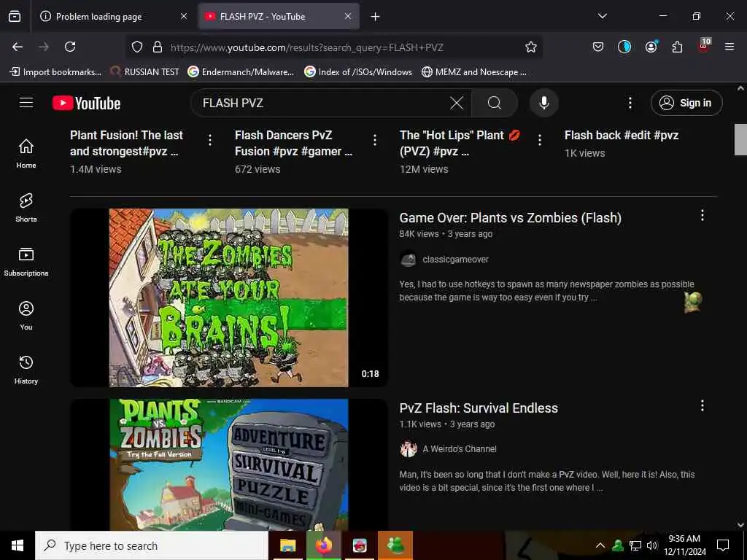Viewport: 747px width, 560px height.
Task: Open History in the sidebar
Action: [x=26, y=370]
